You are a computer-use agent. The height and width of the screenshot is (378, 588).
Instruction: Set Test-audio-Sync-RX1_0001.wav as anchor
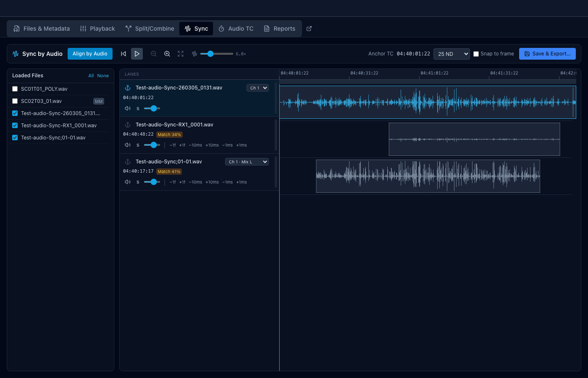(x=128, y=125)
